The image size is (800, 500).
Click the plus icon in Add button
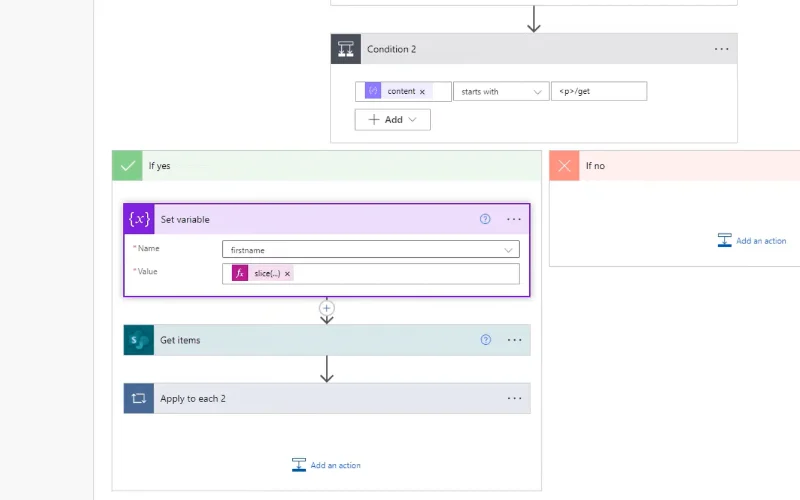click(374, 119)
